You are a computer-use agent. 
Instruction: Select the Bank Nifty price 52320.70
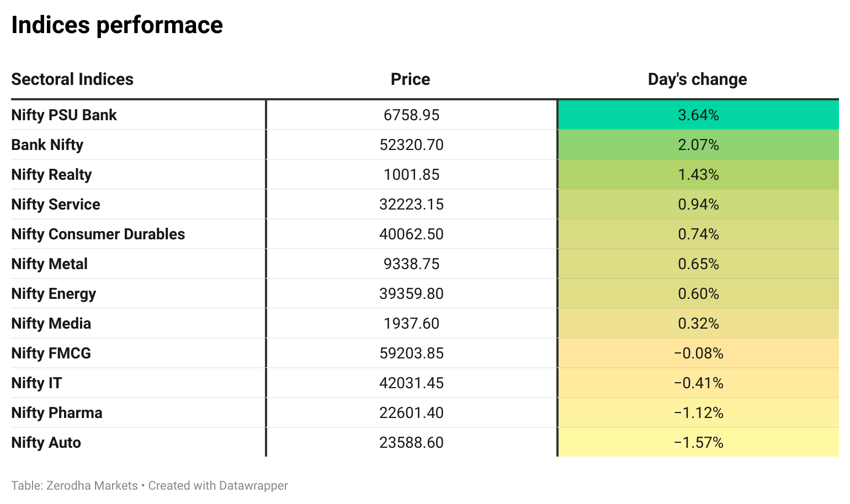coord(411,145)
